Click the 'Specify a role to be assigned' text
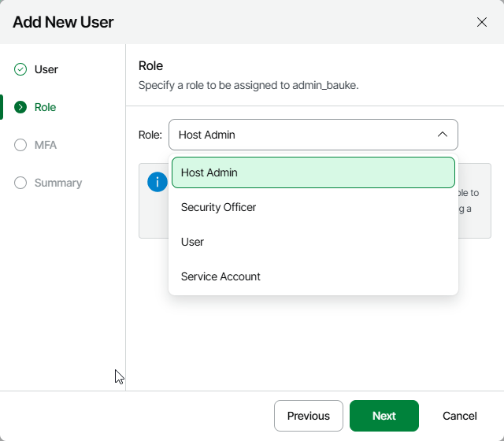 (x=248, y=85)
